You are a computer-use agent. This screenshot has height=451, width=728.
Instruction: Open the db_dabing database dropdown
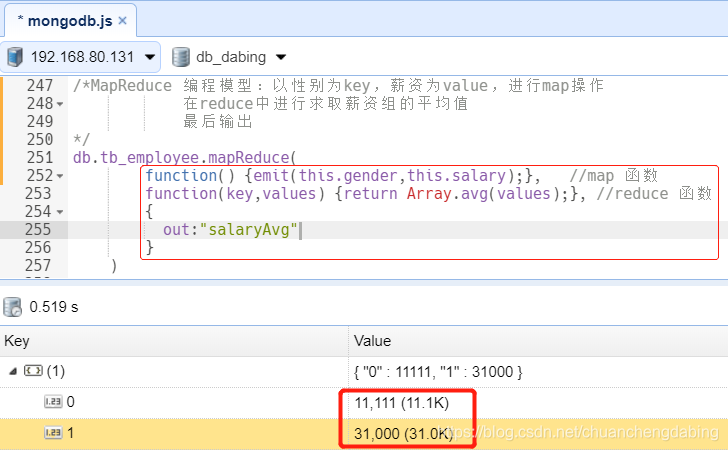click(281, 57)
